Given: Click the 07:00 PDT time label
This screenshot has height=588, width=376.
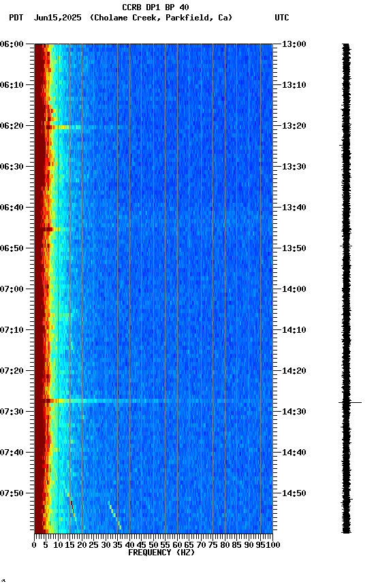Looking at the screenshot, I should [x=12, y=289].
